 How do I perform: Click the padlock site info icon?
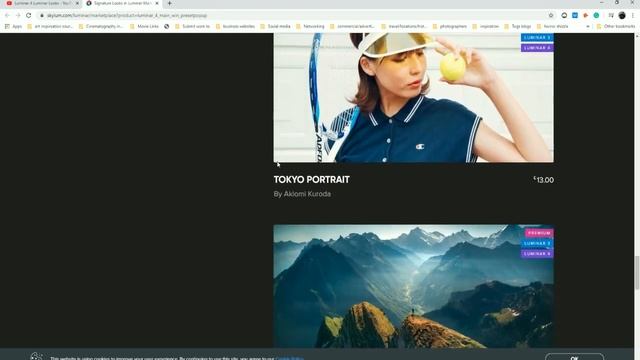click(x=42, y=16)
